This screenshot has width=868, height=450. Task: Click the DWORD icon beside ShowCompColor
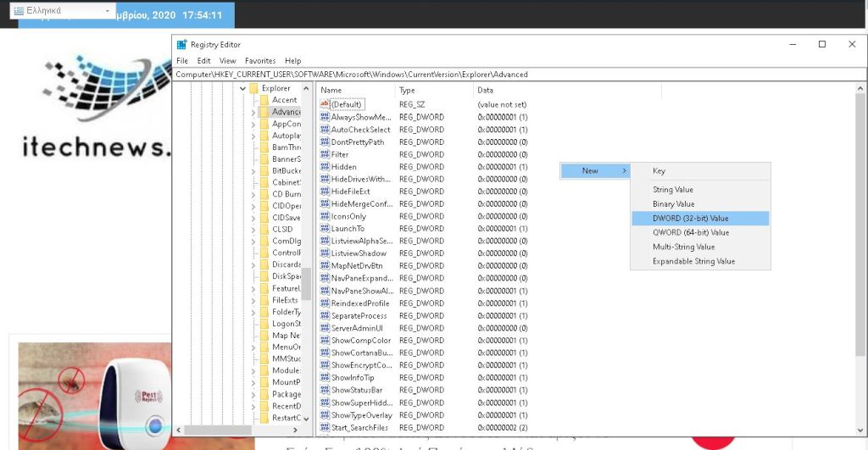[x=325, y=341]
